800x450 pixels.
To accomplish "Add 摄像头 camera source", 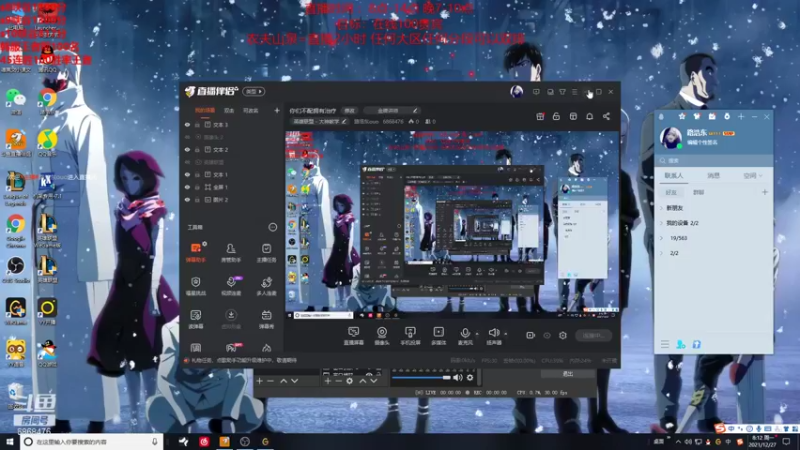I will (x=382, y=336).
